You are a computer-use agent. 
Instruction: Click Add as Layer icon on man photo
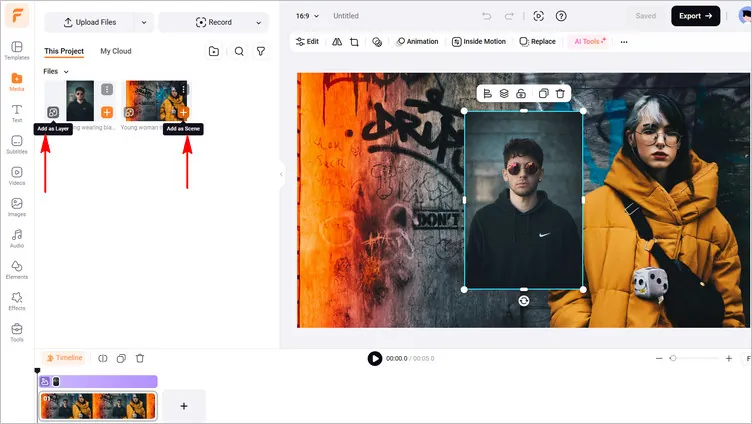[x=53, y=112]
